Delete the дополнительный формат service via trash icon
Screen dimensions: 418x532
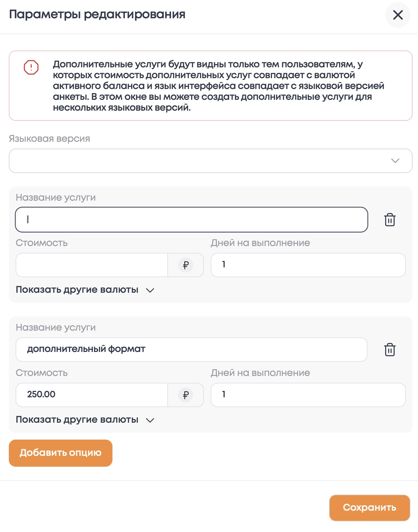[390, 350]
